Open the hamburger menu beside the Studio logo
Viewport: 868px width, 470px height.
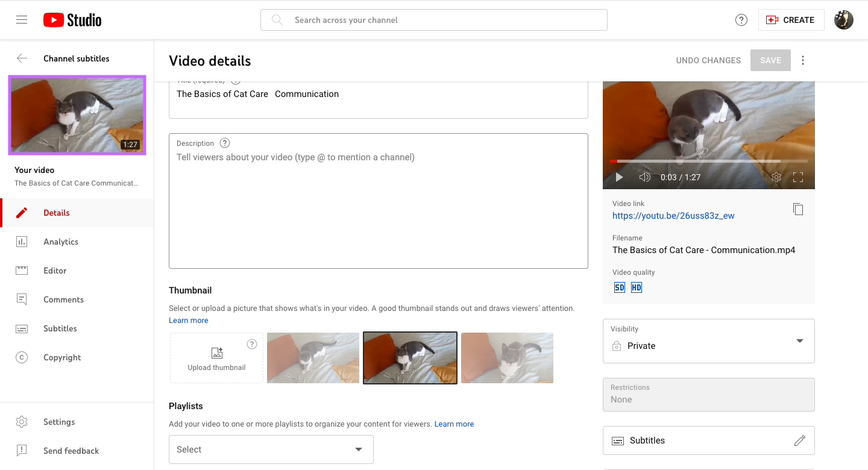click(x=22, y=19)
